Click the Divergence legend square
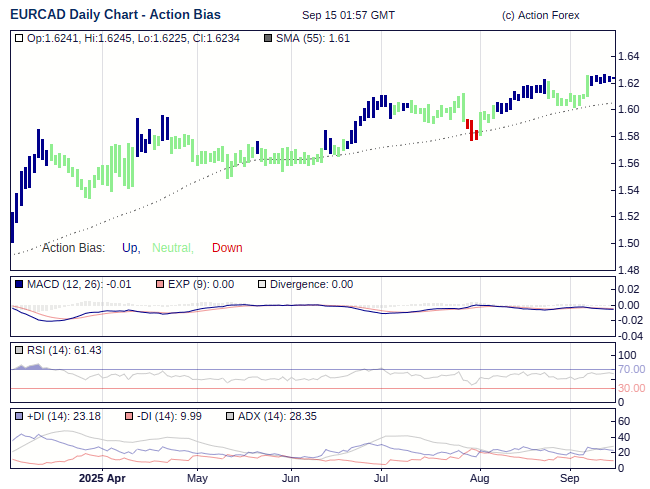650x489 pixels. point(262,285)
